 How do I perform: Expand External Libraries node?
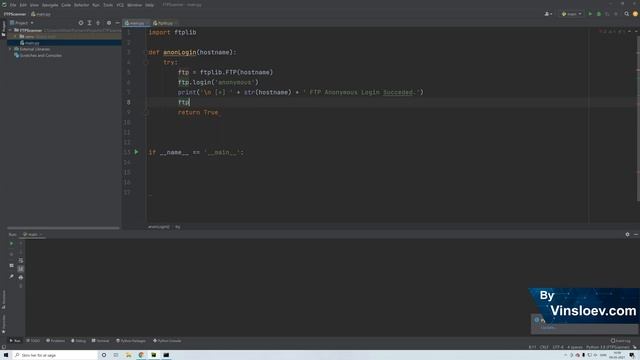point(11,49)
